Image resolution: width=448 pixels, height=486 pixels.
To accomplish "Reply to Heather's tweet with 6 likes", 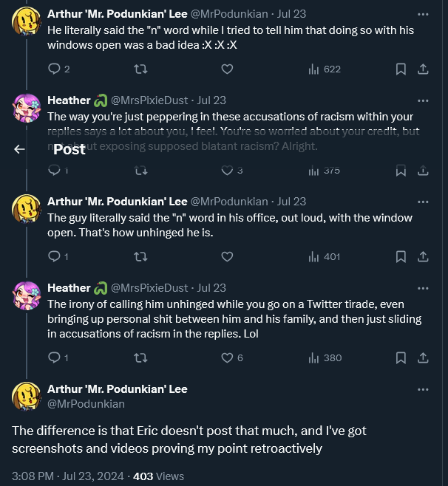I will click(x=54, y=357).
